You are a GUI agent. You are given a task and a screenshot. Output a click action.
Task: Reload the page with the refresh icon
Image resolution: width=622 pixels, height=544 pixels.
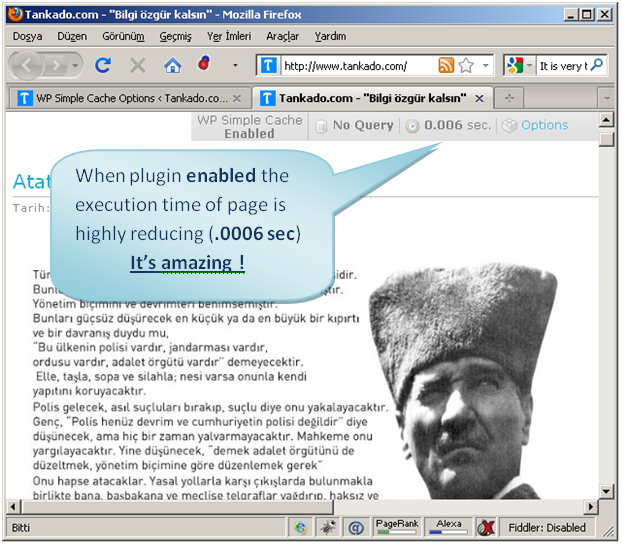click(102, 66)
